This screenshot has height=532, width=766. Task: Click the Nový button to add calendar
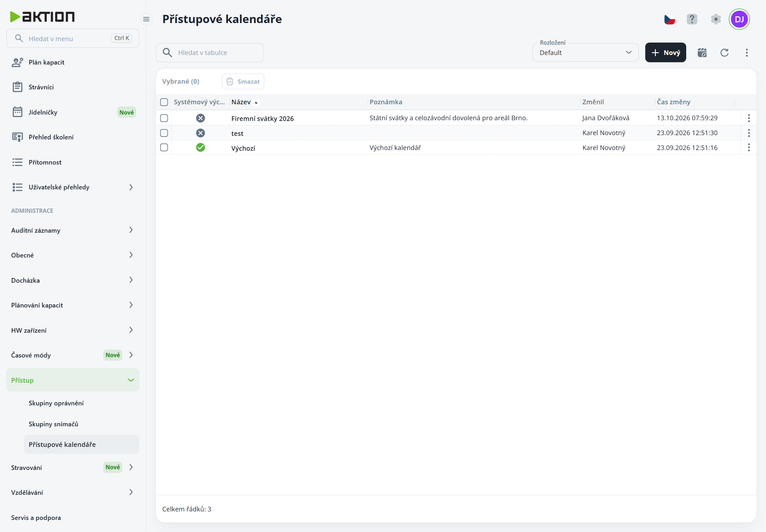(666, 52)
